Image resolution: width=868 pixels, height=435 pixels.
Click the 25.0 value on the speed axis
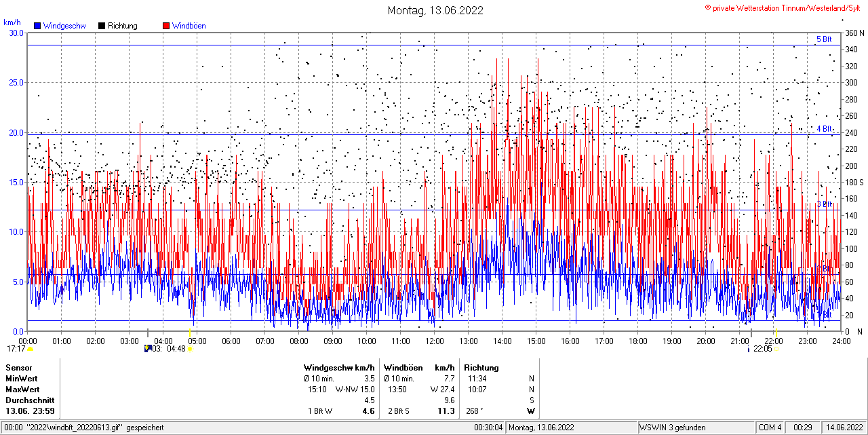16,83
